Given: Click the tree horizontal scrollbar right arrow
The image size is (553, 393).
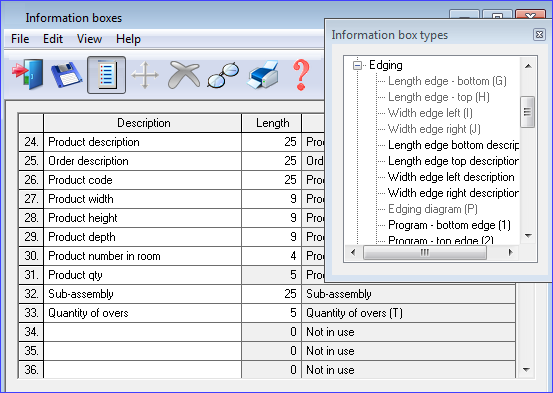Looking at the screenshot, I should tap(510, 252).
